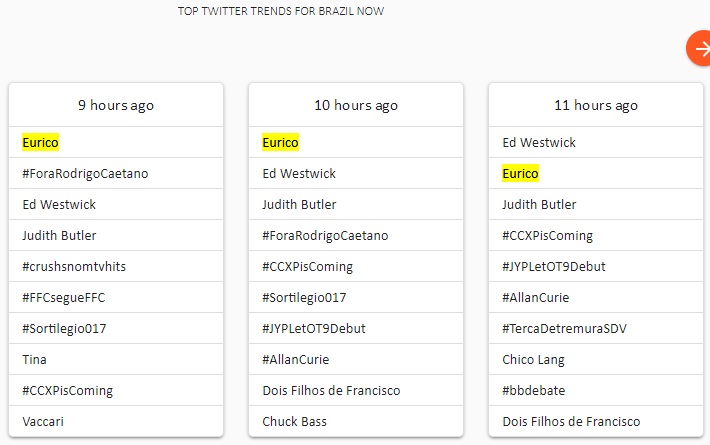Open #JYPLetOT9Debut in 11 hours ago list
The width and height of the screenshot is (710, 445).
(x=553, y=267)
